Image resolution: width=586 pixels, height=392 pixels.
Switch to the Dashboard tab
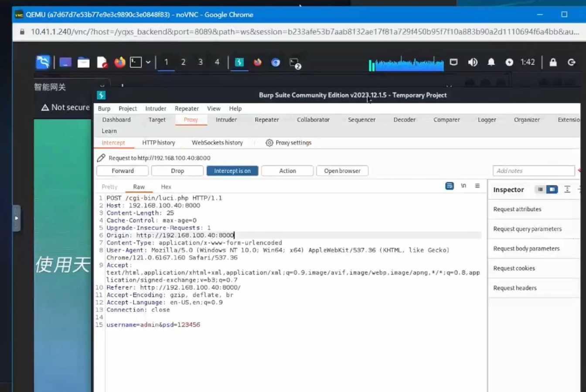click(116, 120)
